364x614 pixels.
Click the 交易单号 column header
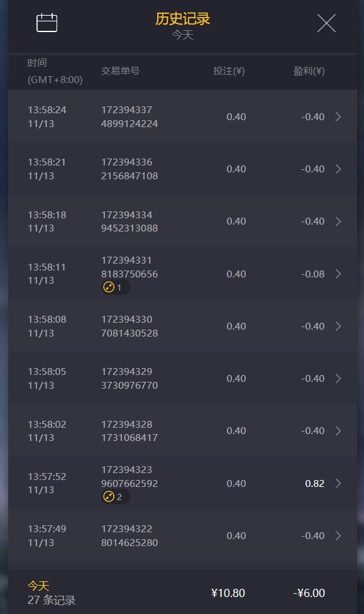click(120, 71)
